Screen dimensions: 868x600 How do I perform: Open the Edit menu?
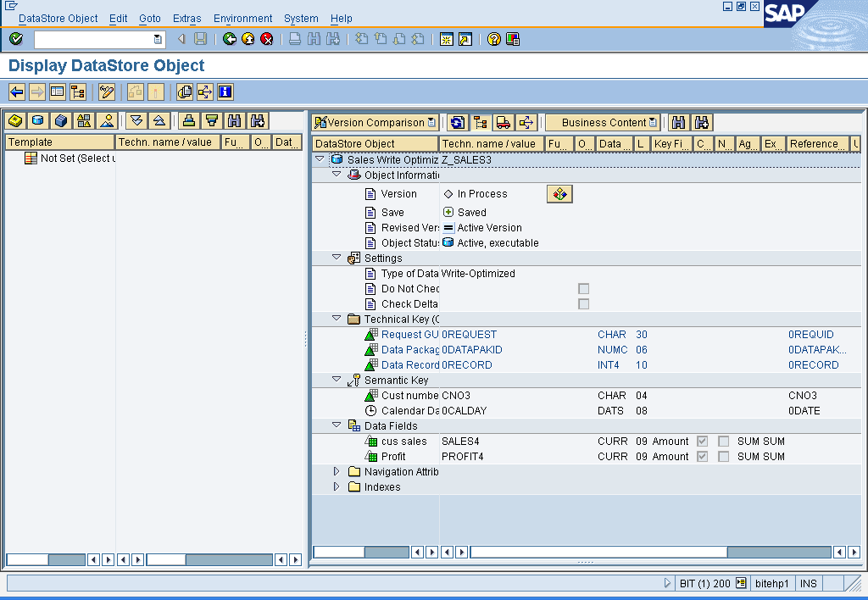(118, 19)
